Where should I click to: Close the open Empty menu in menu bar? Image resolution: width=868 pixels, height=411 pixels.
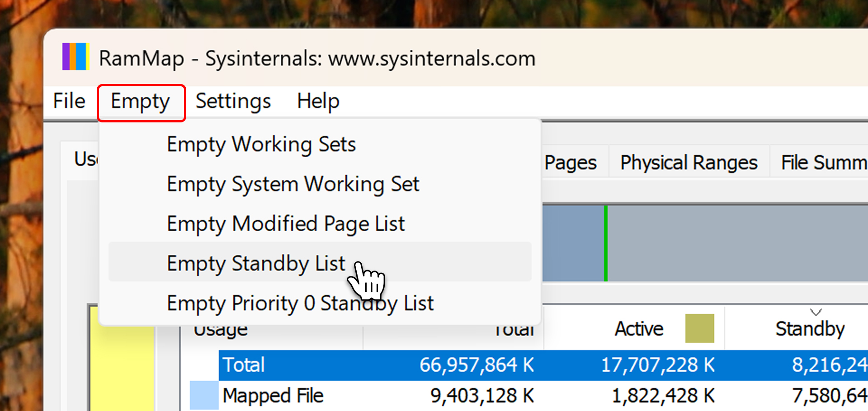[x=141, y=102]
